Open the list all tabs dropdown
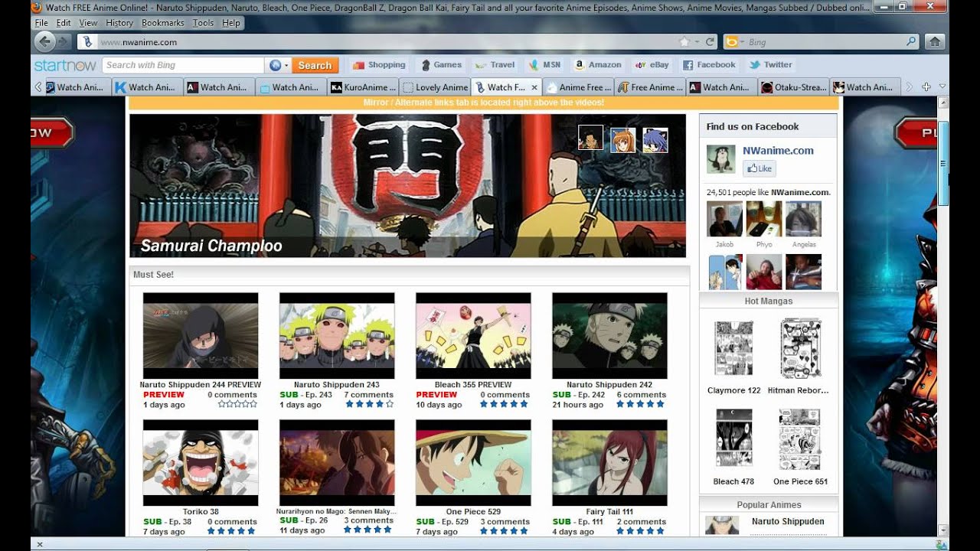 point(942,87)
